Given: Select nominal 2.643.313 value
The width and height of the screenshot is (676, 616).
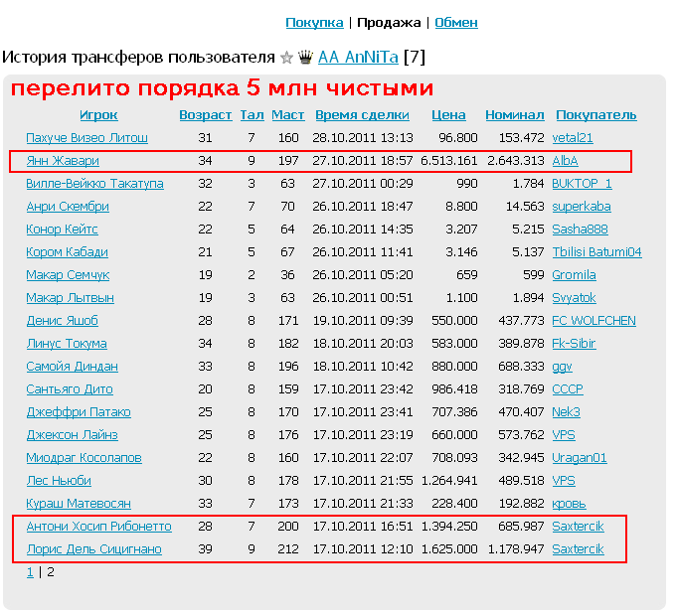Looking at the screenshot, I should [516, 161].
